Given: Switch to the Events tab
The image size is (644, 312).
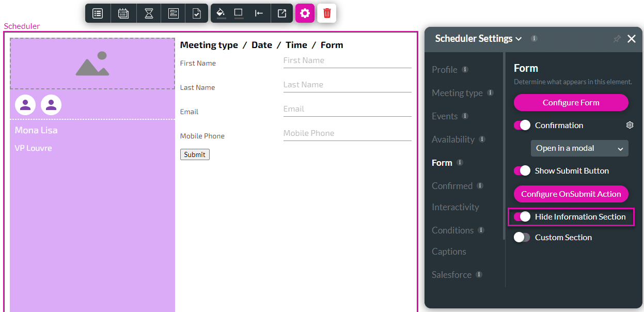Looking at the screenshot, I should coord(445,116).
